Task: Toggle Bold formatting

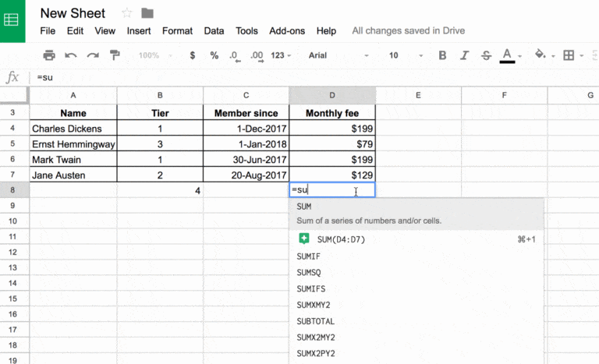Action: click(x=442, y=55)
